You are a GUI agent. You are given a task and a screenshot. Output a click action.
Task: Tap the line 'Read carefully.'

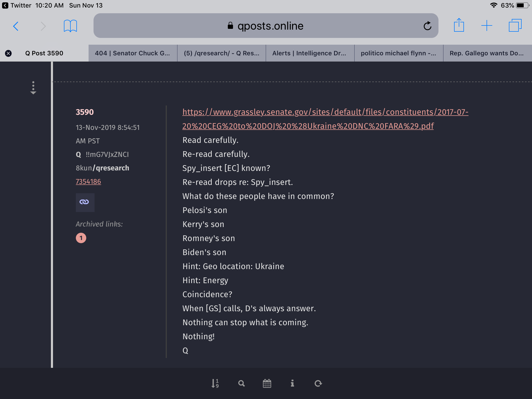click(x=210, y=140)
